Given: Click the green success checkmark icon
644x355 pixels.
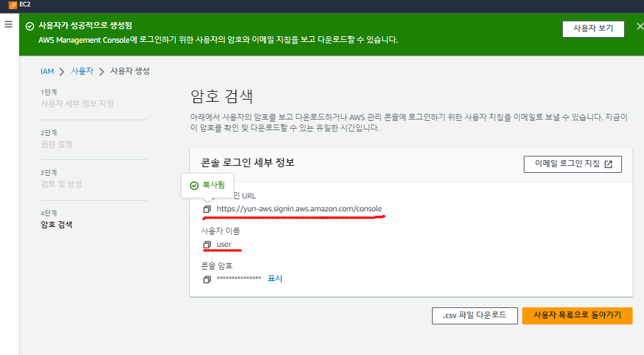Looking at the screenshot, I should (30, 26).
